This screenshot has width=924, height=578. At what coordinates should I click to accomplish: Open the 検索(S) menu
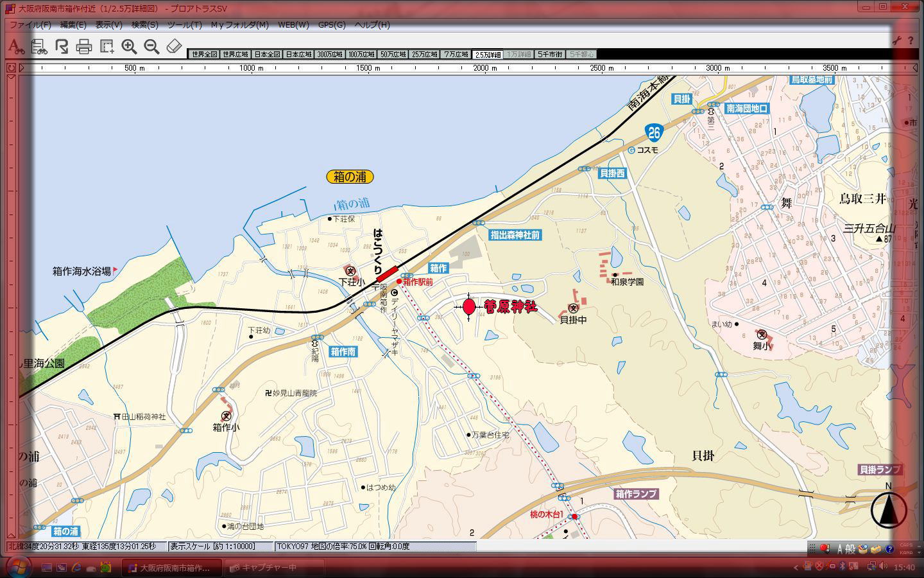click(x=144, y=25)
